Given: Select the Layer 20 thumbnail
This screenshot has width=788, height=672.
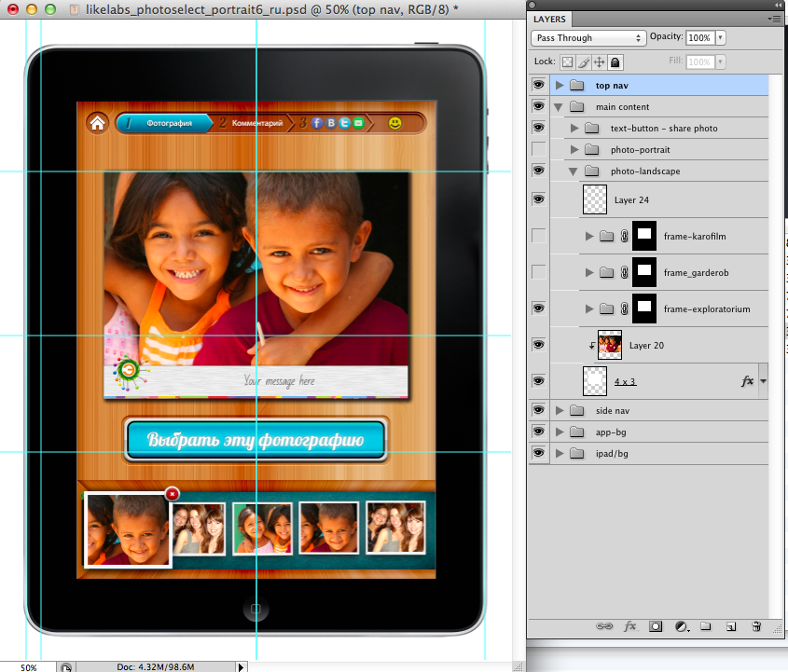Looking at the screenshot, I should (610, 345).
